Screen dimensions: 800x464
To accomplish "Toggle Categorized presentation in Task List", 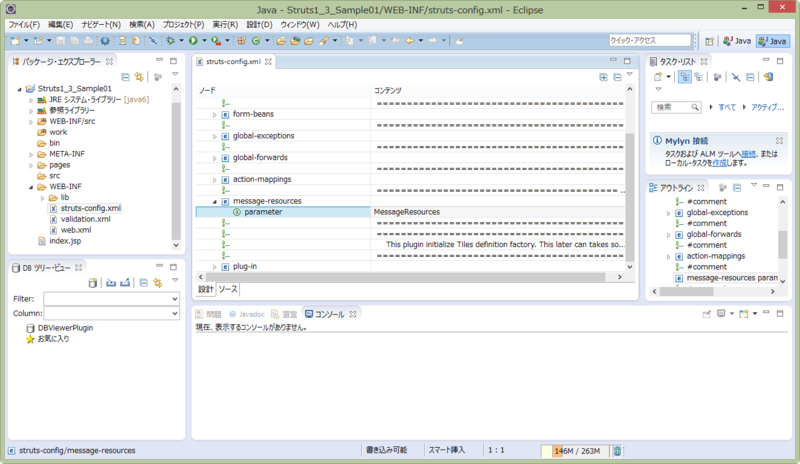I will pyautogui.click(x=685, y=77).
